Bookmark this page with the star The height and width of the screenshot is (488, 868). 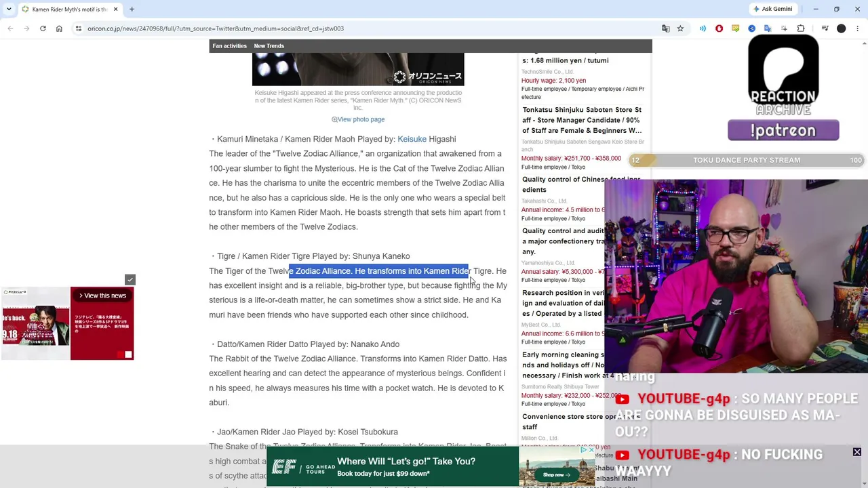click(680, 28)
